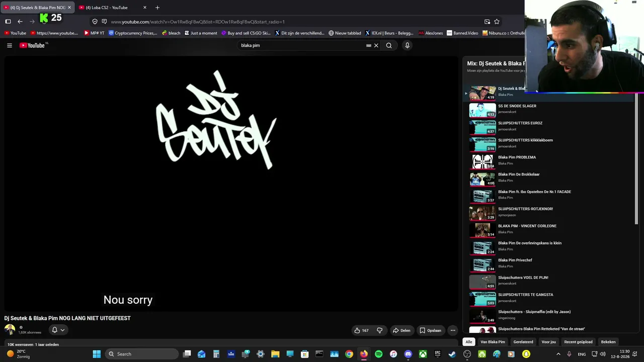Image resolution: width=644 pixels, height=362 pixels.
Task: Play SS DE SNODE SLAGER from the mix
Action: (x=548, y=110)
